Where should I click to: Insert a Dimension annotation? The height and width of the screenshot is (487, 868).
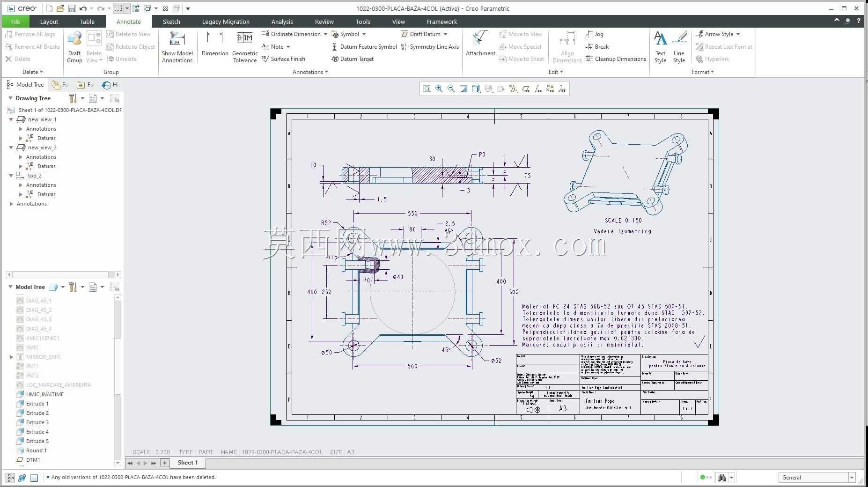[215, 44]
